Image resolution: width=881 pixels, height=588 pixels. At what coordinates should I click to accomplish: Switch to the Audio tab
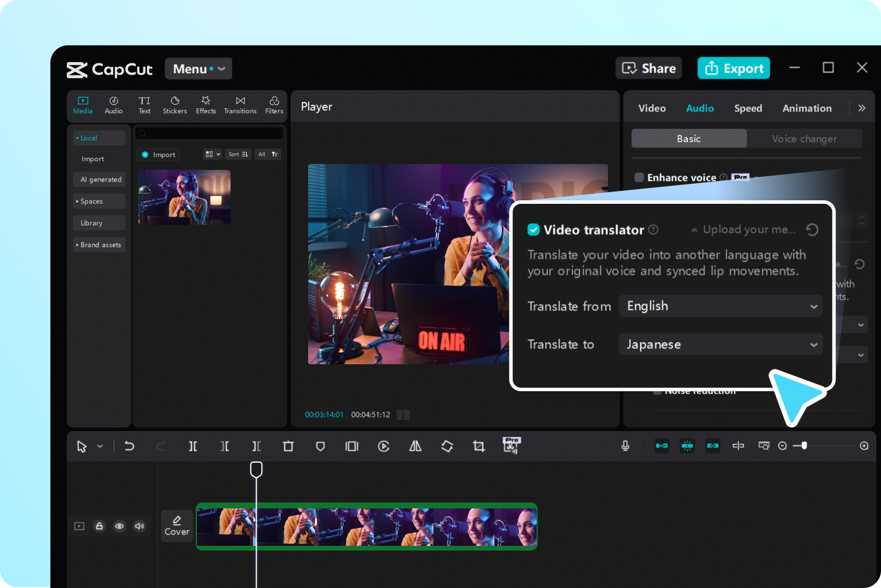(700, 108)
